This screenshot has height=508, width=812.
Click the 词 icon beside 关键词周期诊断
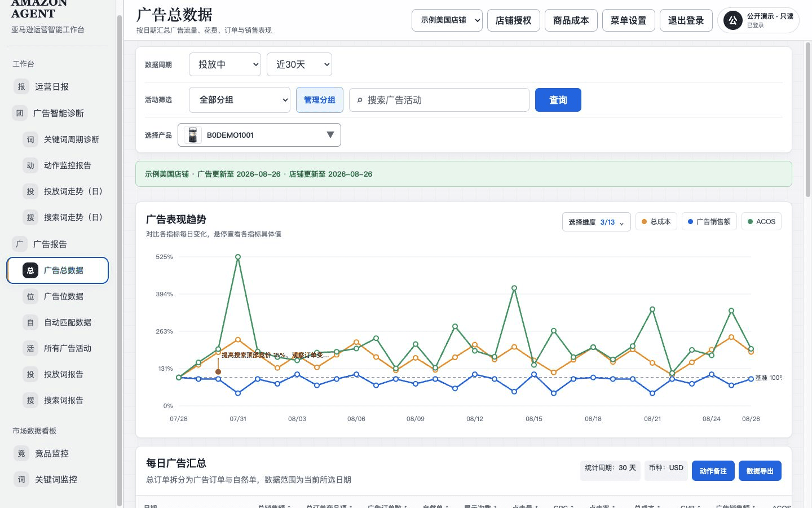[30, 139]
